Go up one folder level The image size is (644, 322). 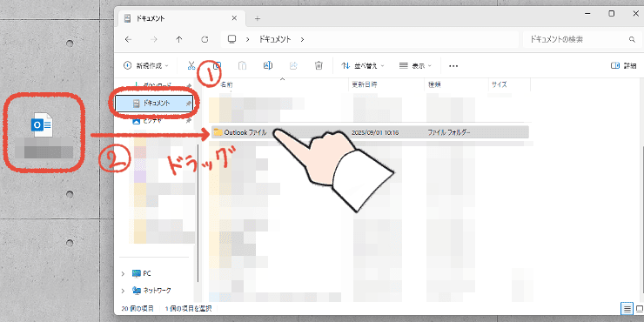click(178, 39)
